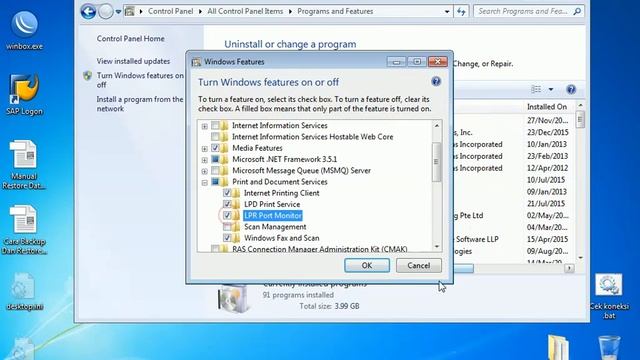Expand Microsoft .NET Framework 3.5.1 node
This screenshot has height=360, width=640.
[x=204, y=160]
